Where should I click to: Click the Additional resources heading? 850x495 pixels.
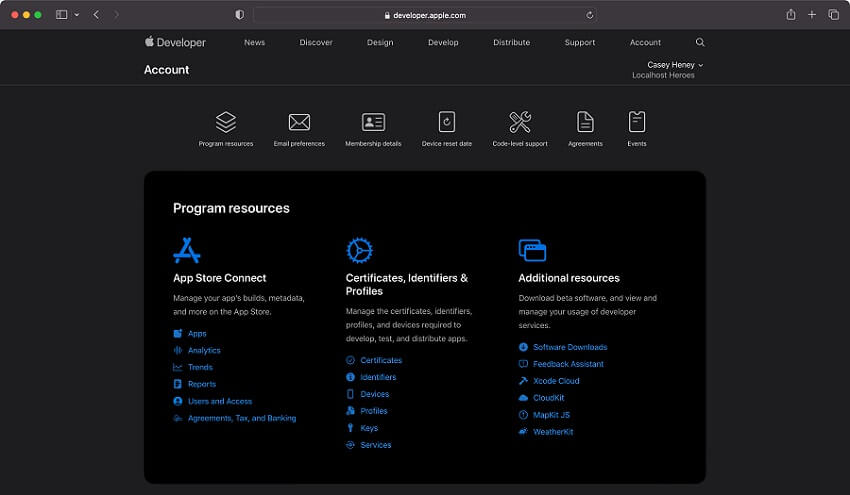tap(569, 278)
